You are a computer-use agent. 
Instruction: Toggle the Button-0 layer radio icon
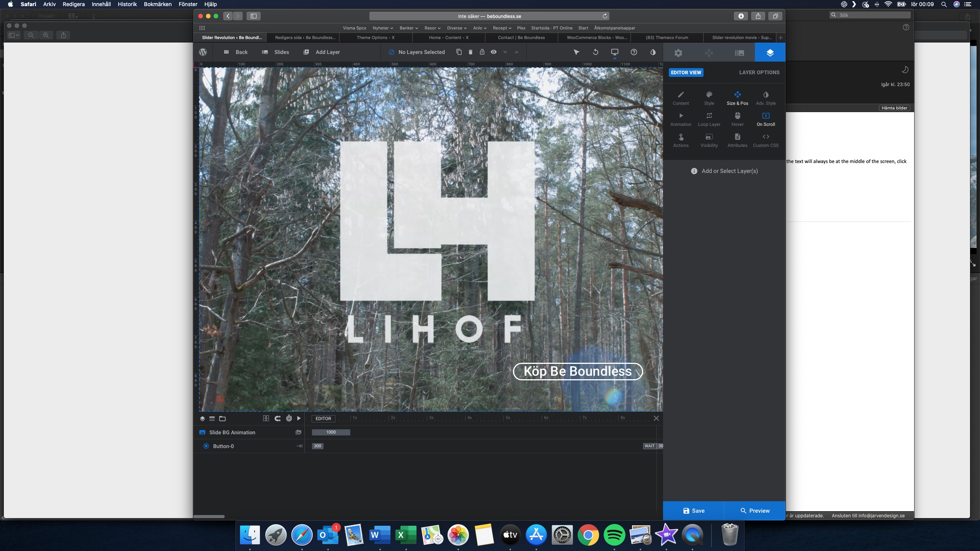tap(206, 446)
